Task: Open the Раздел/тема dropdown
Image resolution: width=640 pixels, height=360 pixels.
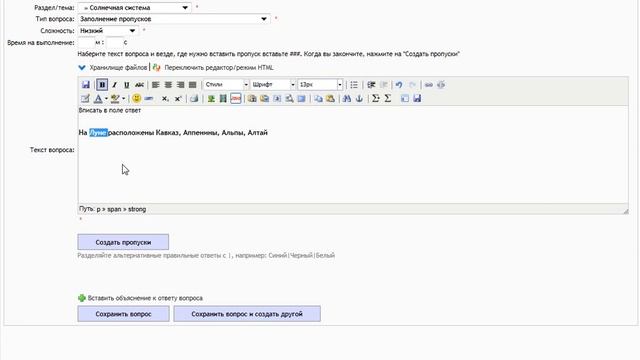Action: [134, 7]
